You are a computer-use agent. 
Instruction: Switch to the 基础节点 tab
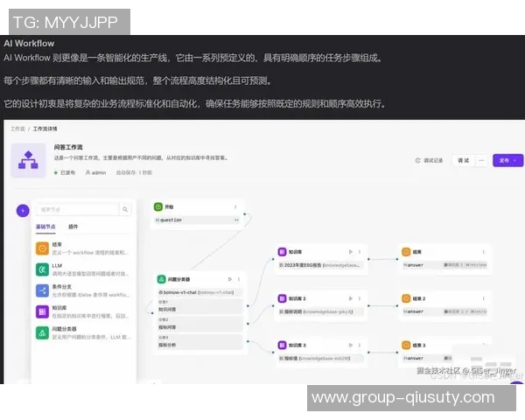tap(45, 227)
